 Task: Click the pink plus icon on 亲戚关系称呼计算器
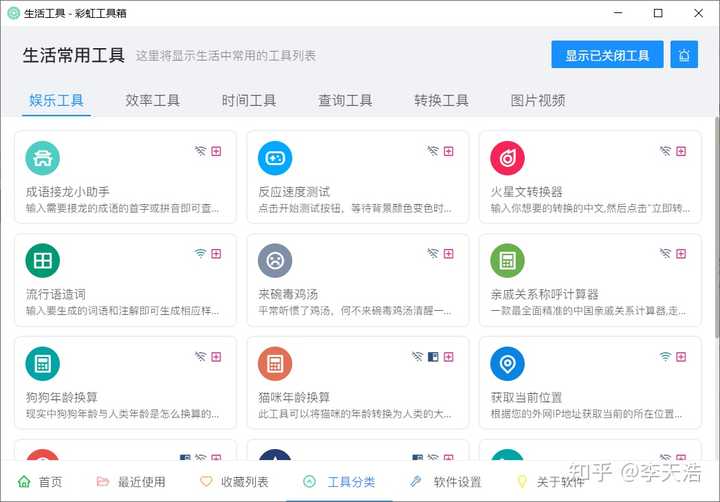tap(681, 254)
